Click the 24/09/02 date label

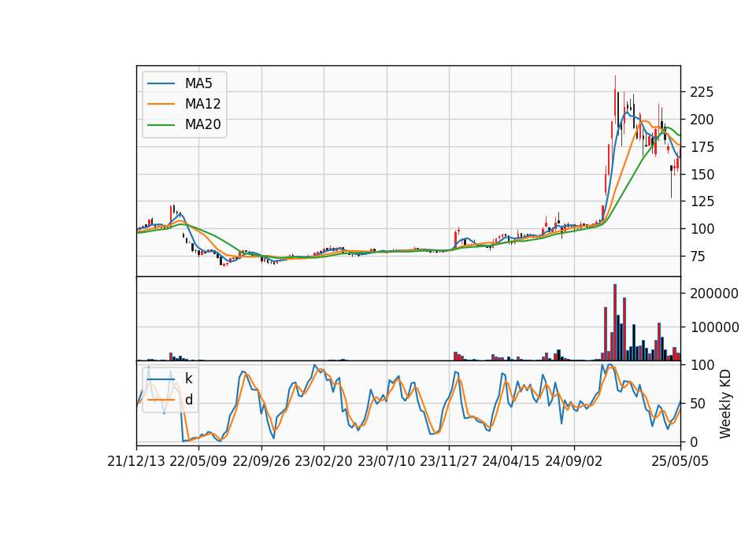(x=574, y=462)
